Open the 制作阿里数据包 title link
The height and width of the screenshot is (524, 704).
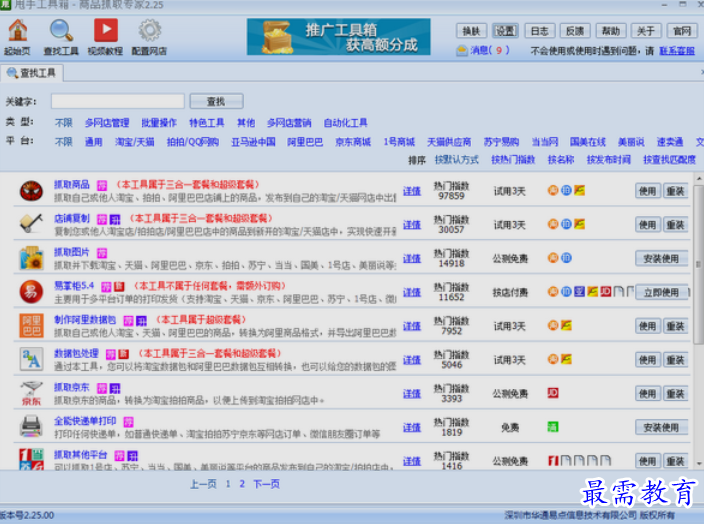pos(85,319)
